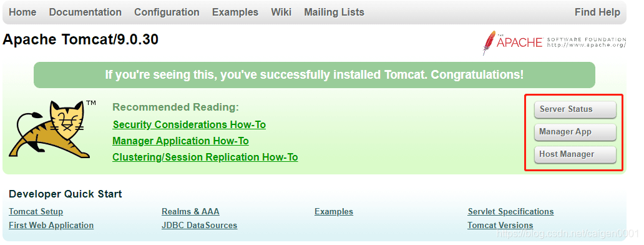Open the First Web Application link
Image resolution: width=644 pixels, height=245 pixels.
(51, 225)
